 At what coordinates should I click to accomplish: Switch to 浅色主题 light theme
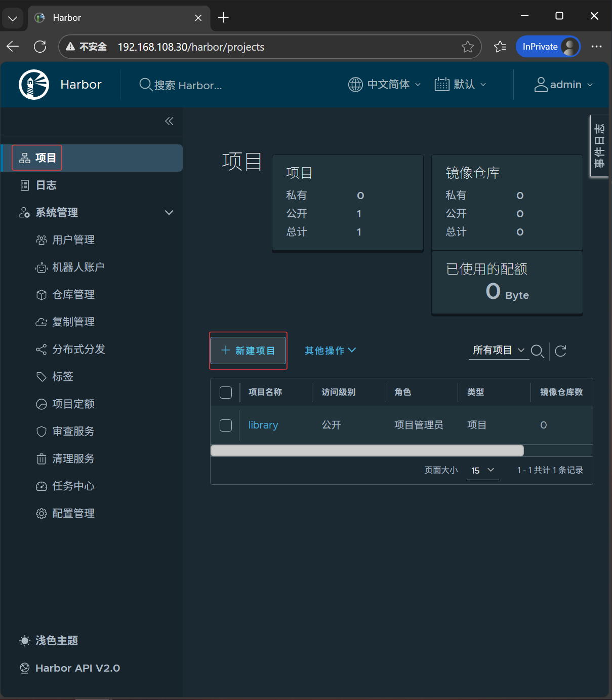pyautogui.click(x=49, y=641)
